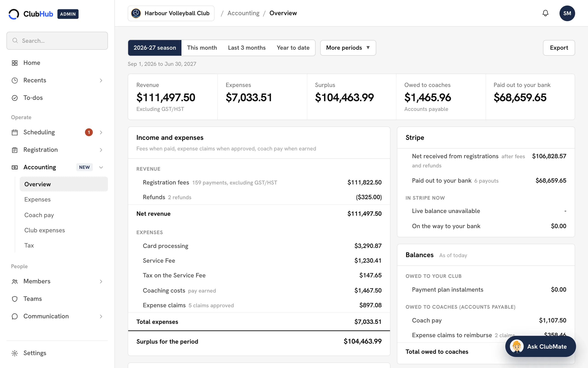Select the 2026-27 season period
The height and width of the screenshot is (368, 588).
155,48
